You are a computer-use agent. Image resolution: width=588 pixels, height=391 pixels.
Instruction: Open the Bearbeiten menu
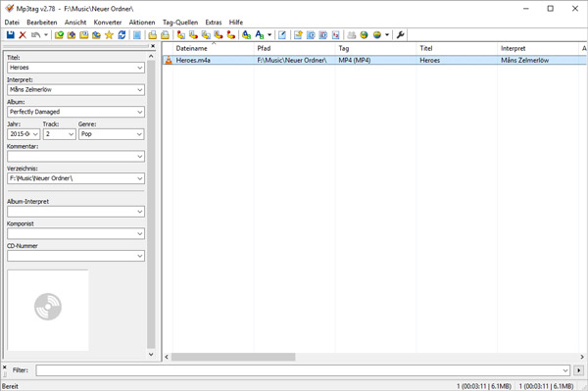[x=42, y=23]
